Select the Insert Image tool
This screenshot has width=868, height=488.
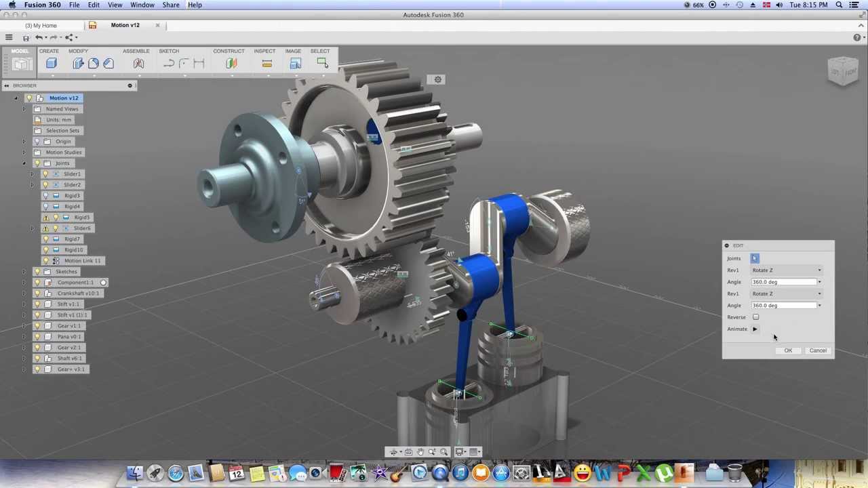(295, 63)
